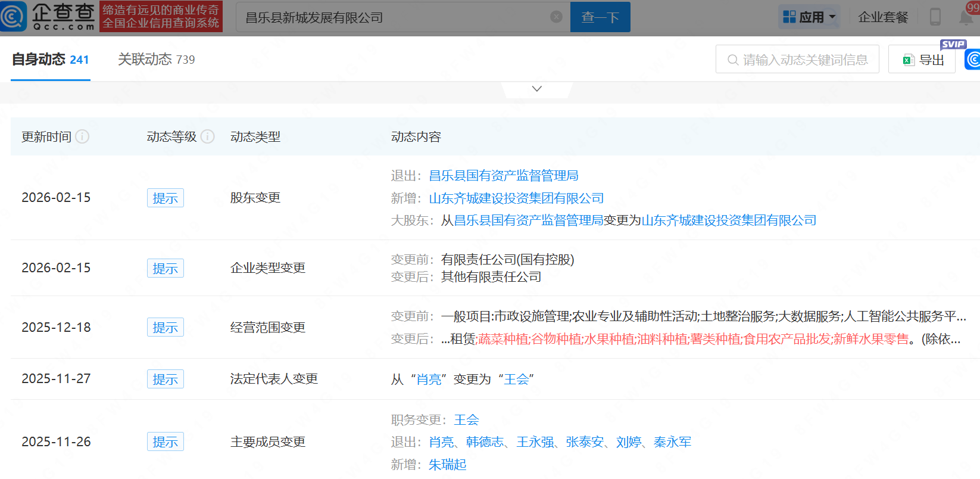Click the SVIP badge above export
Image resolution: width=980 pixels, height=479 pixels.
[x=953, y=44]
